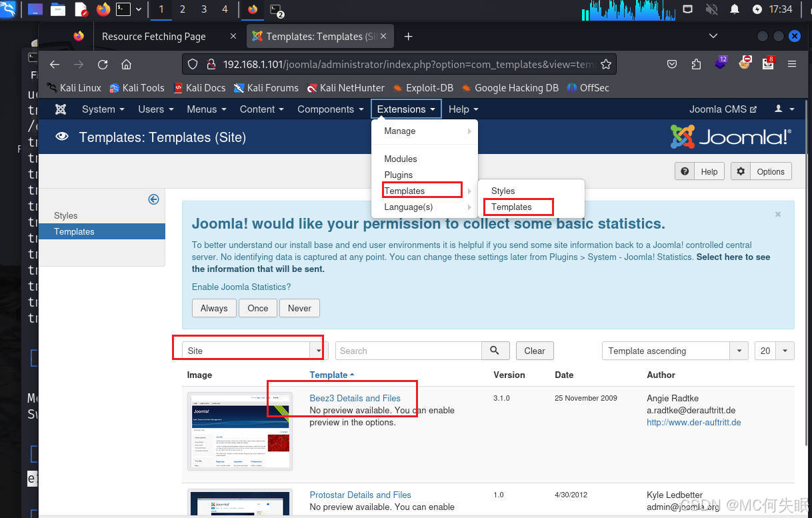Open the System menu

point(103,109)
